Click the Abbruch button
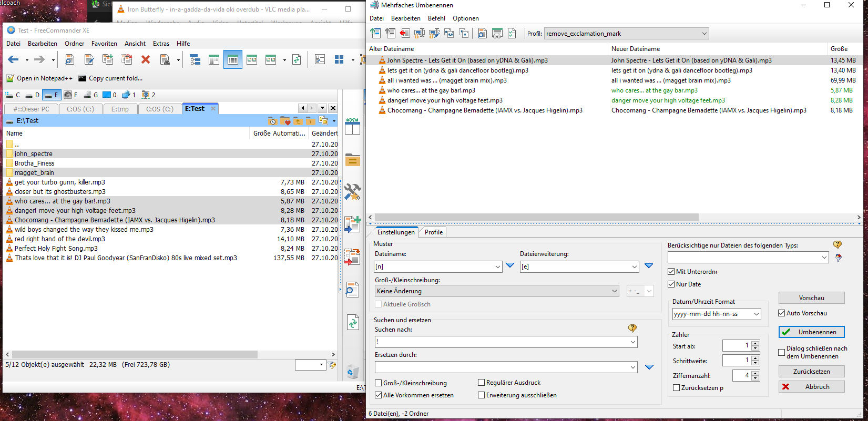 point(811,387)
